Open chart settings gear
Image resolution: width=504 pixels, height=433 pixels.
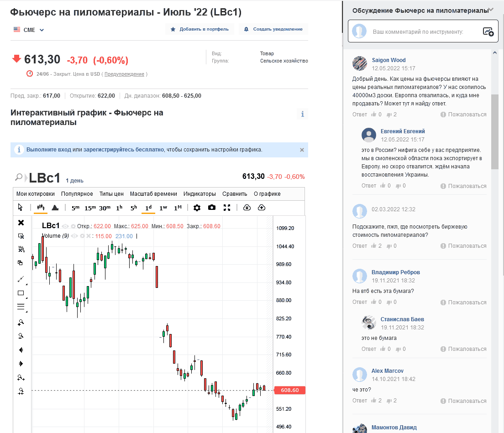(x=197, y=208)
